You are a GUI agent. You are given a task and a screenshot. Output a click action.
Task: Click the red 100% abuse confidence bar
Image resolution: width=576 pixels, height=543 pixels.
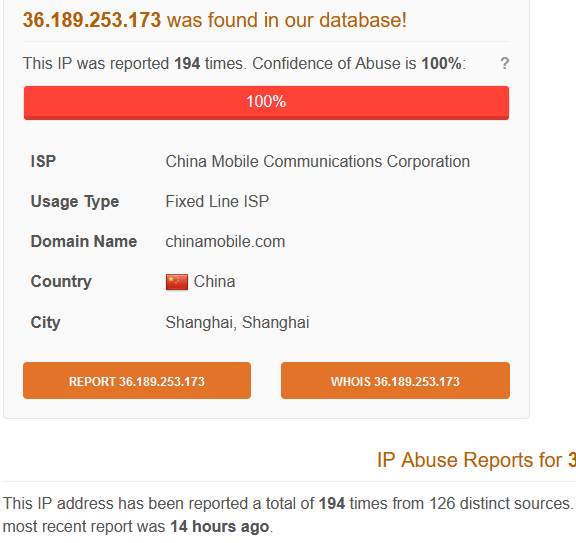click(266, 103)
